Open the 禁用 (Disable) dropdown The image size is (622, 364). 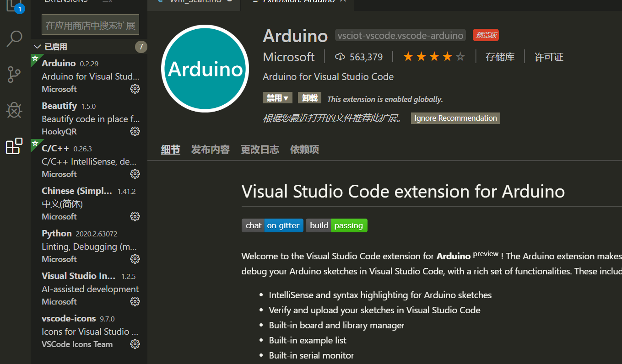click(277, 97)
